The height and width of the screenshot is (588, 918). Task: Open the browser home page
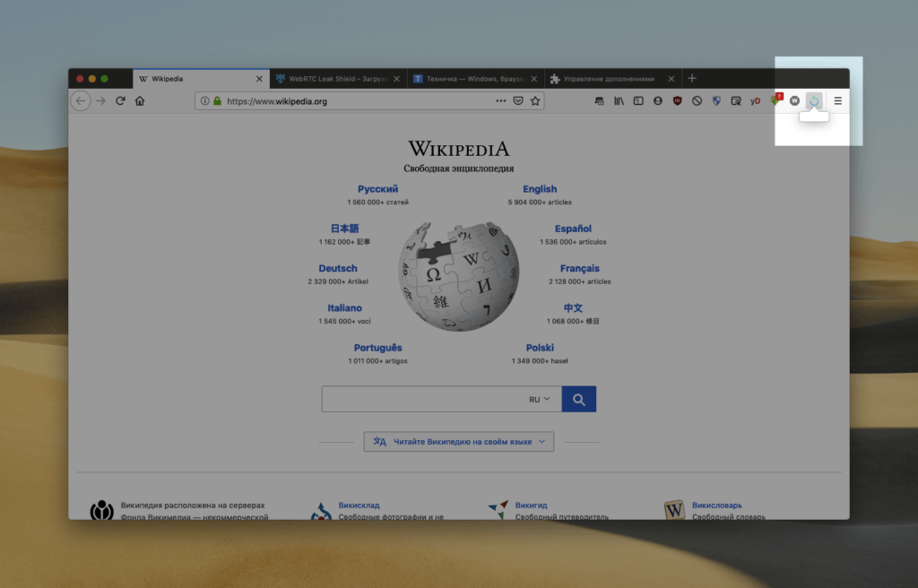139,100
